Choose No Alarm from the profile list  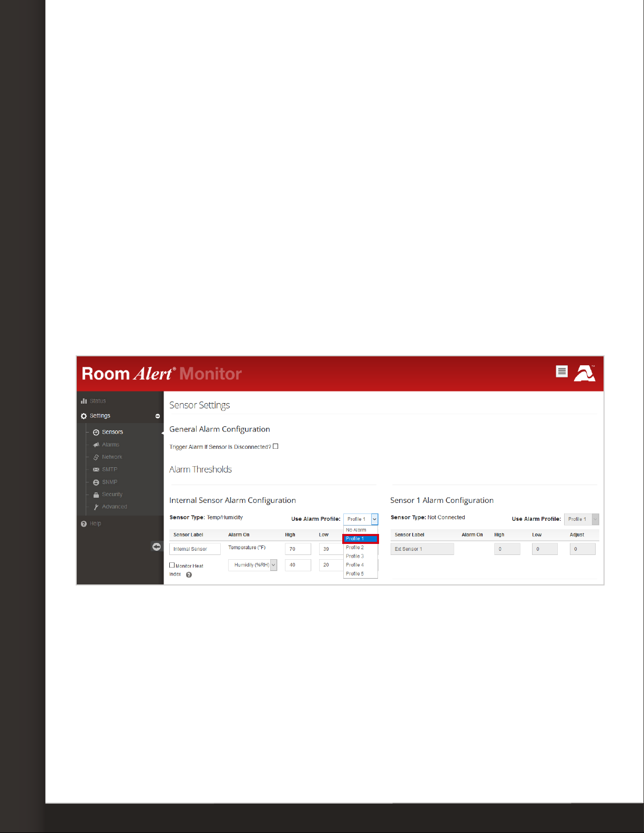[361, 530]
